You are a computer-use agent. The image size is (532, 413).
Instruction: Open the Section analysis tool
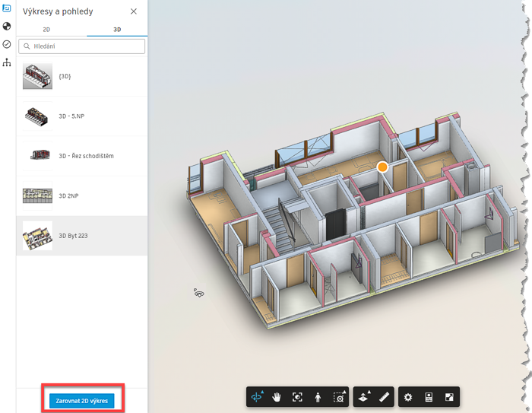tap(364, 397)
